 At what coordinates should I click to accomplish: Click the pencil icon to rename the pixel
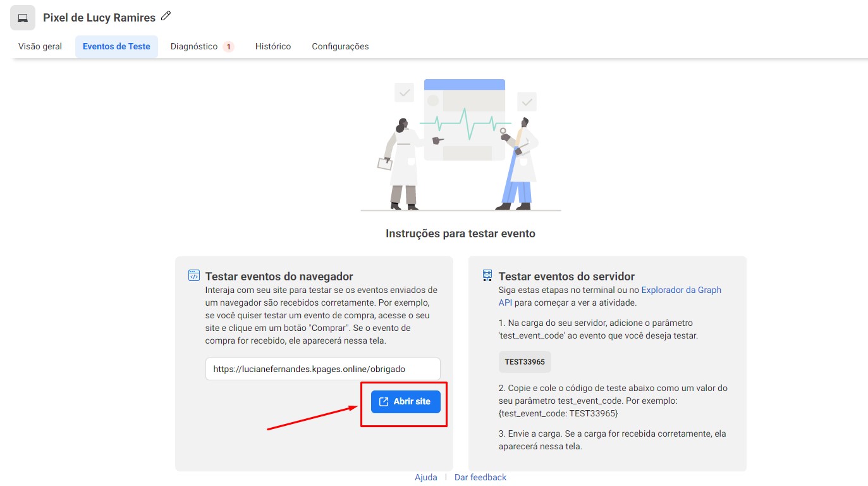(166, 16)
